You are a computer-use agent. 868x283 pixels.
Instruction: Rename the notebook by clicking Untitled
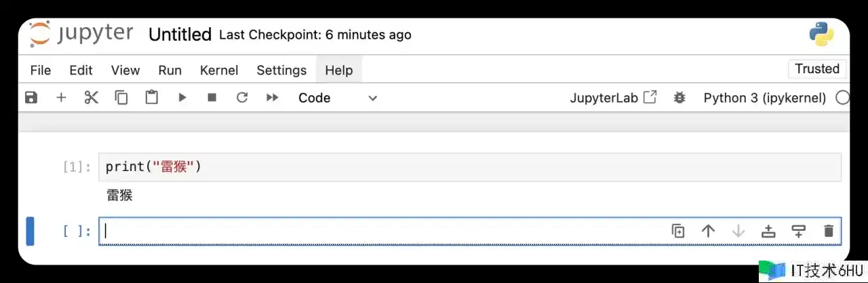pyautogui.click(x=180, y=35)
